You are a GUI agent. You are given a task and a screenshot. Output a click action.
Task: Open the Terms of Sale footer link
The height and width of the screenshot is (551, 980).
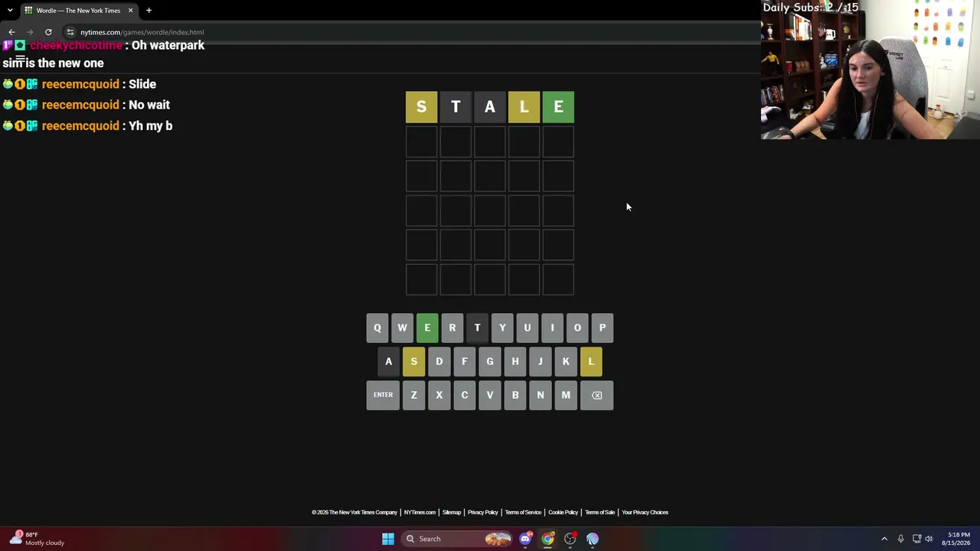[x=600, y=512]
